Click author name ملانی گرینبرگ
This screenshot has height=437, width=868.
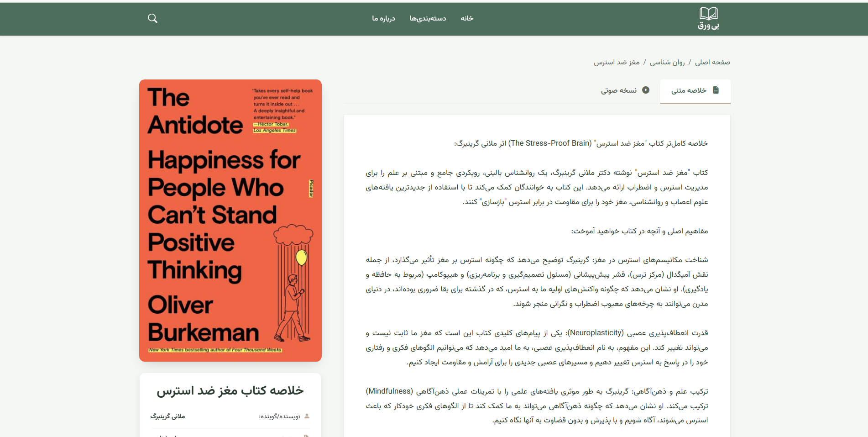(x=167, y=416)
